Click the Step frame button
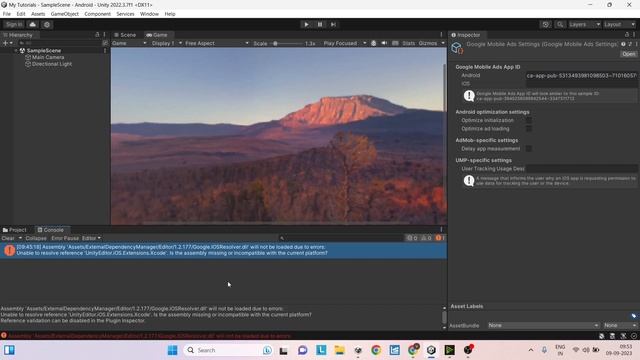 tap(333, 24)
